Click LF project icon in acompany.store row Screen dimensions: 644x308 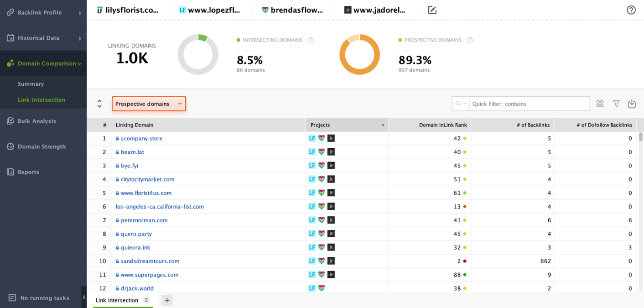312,138
